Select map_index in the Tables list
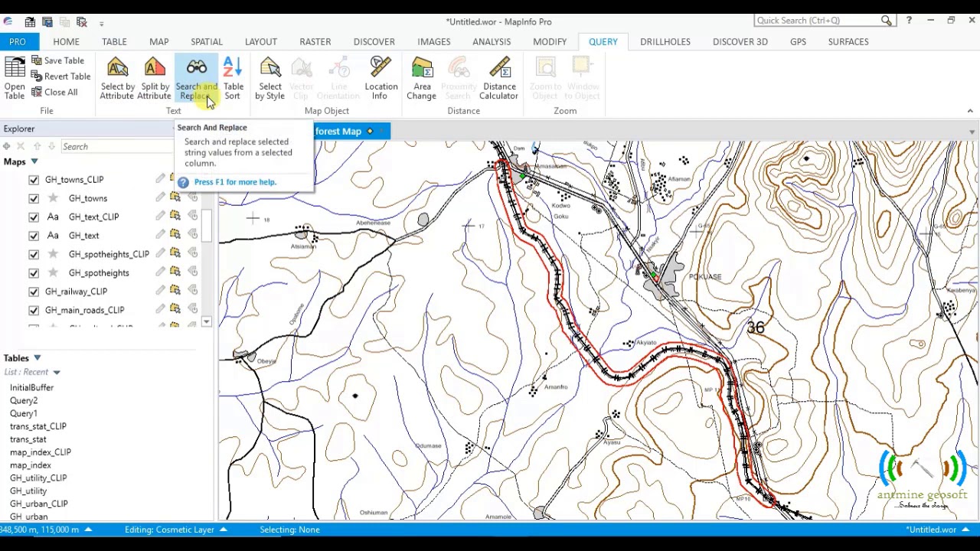The width and height of the screenshot is (980, 551). [30, 465]
